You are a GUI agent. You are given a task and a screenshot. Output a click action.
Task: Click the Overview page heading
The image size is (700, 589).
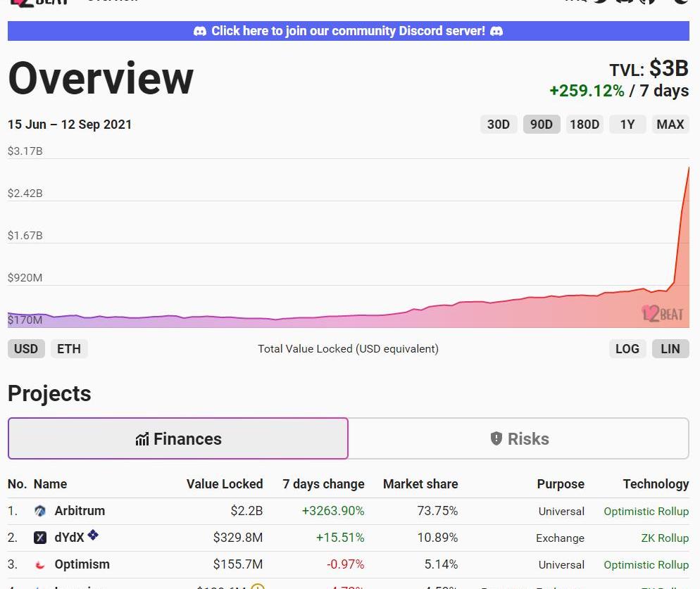tap(101, 79)
